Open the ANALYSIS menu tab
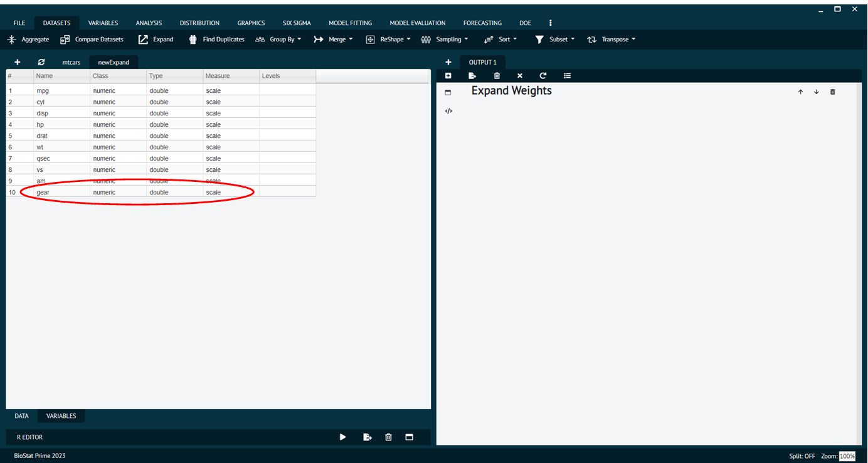Screen dimensions: 868x463 click(149, 23)
